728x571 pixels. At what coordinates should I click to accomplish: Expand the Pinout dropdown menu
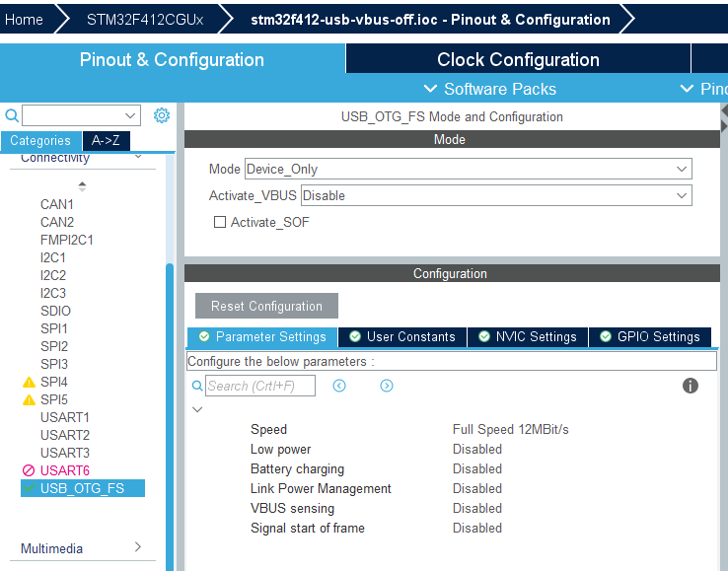(703, 89)
